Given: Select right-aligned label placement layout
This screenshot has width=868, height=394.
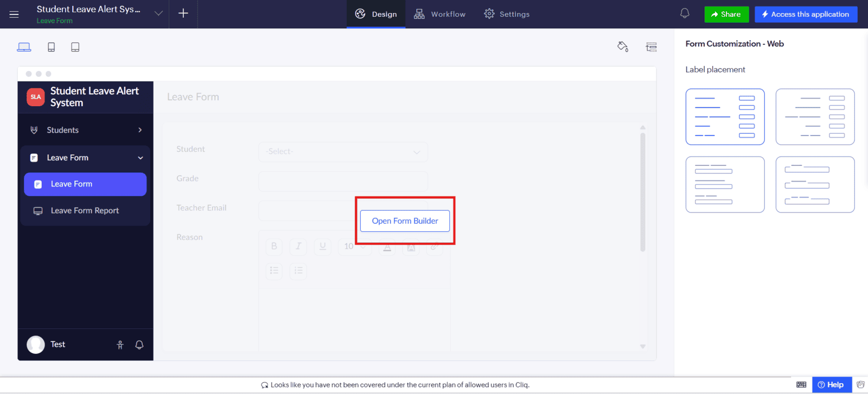Looking at the screenshot, I should click(815, 117).
